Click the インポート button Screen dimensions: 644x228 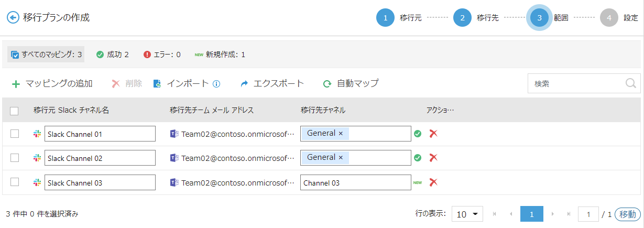tap(181, 83)
